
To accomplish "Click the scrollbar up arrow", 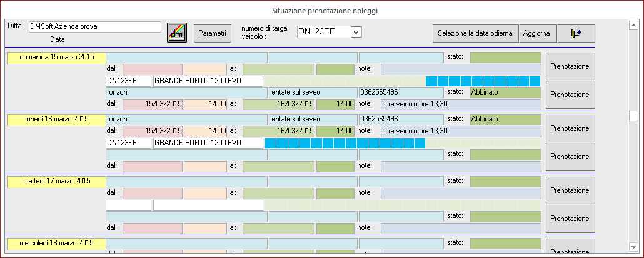I will pos(633,26).
